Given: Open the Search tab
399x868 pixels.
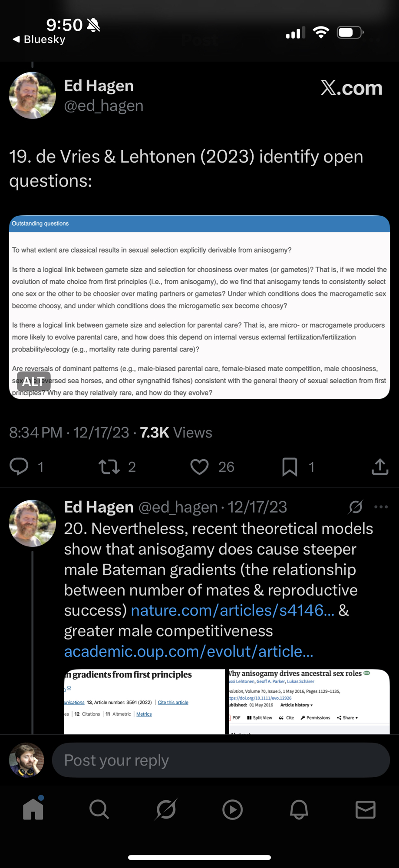Looking at the screenshot, I should point(99,809).
